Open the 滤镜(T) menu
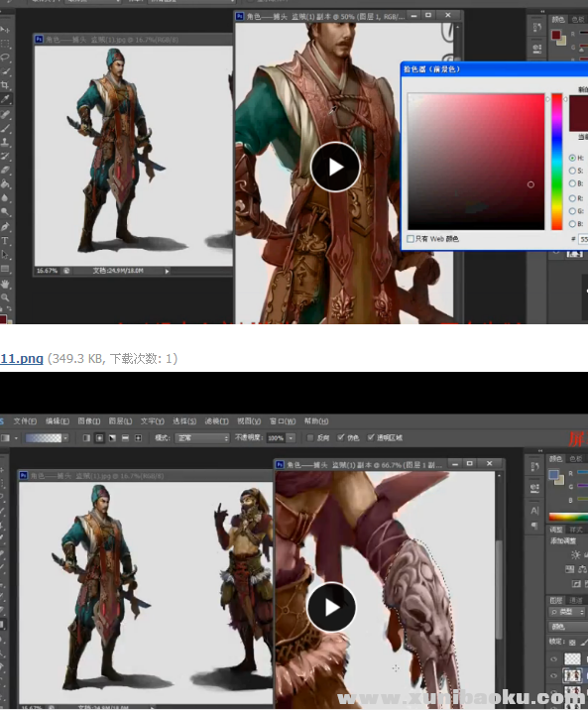Image resolution: width=588 pixels, height=710 pixels. tap(216, 421)
